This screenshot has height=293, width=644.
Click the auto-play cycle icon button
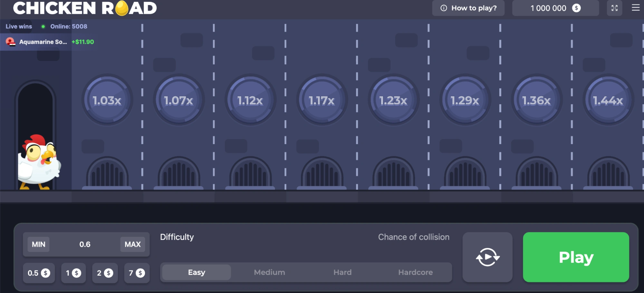[x=487, y=257]
